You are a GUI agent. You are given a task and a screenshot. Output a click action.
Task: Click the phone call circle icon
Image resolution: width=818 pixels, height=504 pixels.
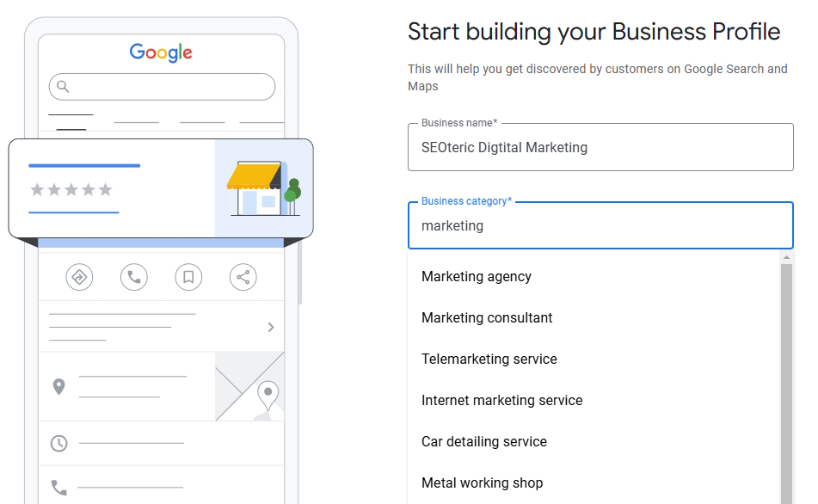134,277
